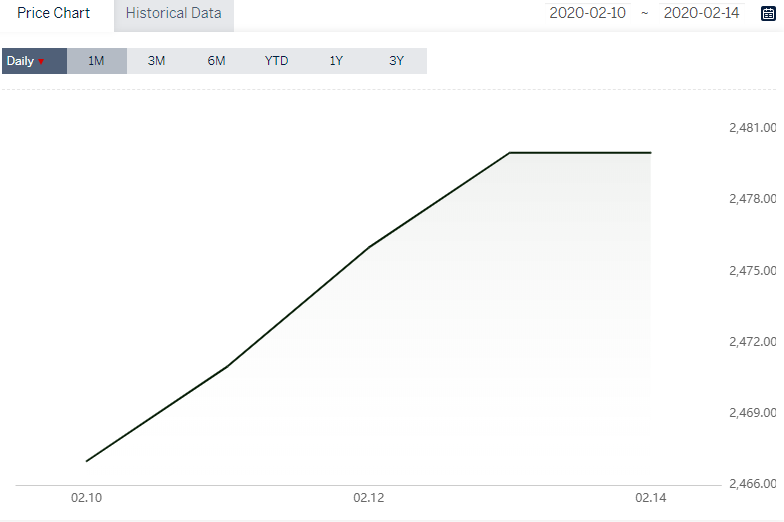The image size is (784, 522).
Task: Click the line vertex where the plateau begins
Action: tap(510, 153)
